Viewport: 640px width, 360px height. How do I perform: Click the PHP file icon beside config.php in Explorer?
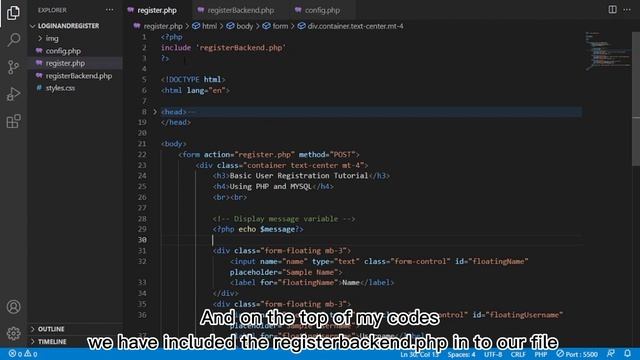(39, 51)
